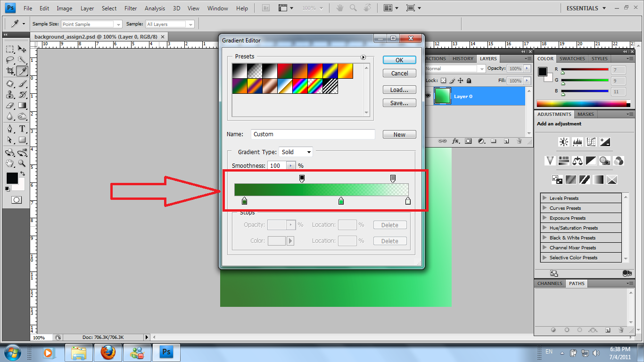Click the layer style fx icon

[x=455, y=140]
